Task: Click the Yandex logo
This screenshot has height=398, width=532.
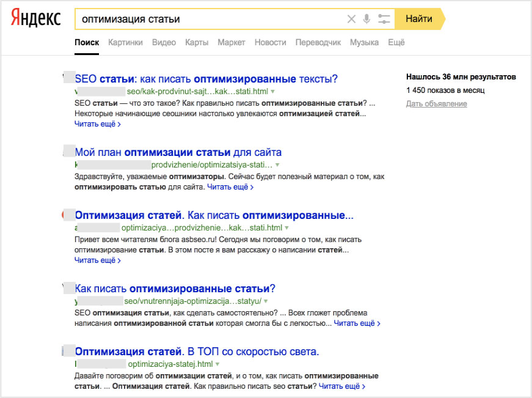Action: click(x=35, y=18)
